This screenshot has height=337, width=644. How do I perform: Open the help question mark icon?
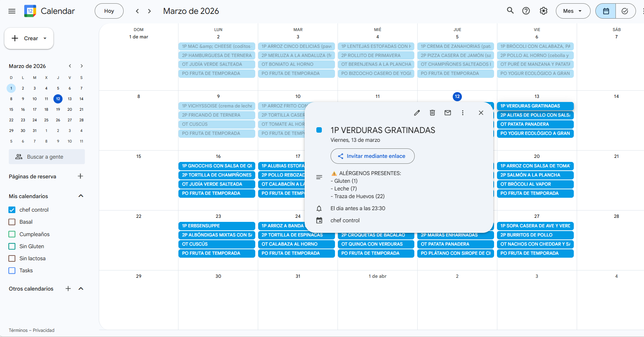(x=526, y=11)
